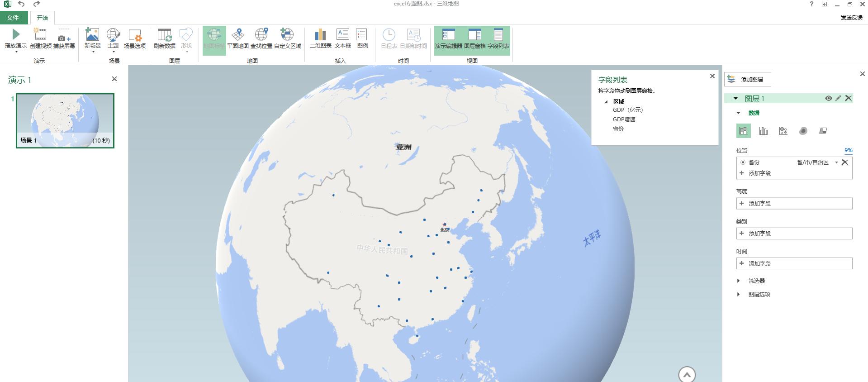The image size is (868, 382).
Task: Collapse the 图层 1 layer arrow
Action: coord(736,98)
